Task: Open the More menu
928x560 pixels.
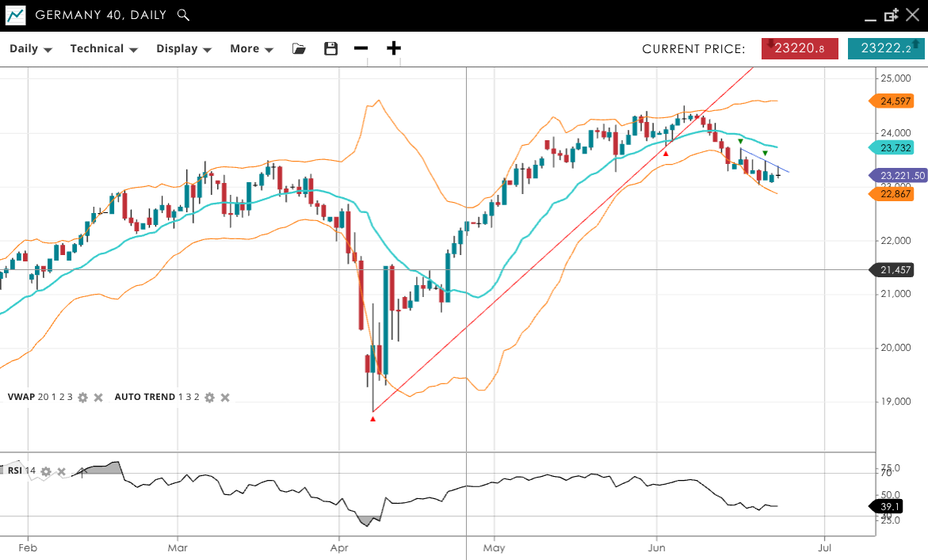Action: coord(251,49)
